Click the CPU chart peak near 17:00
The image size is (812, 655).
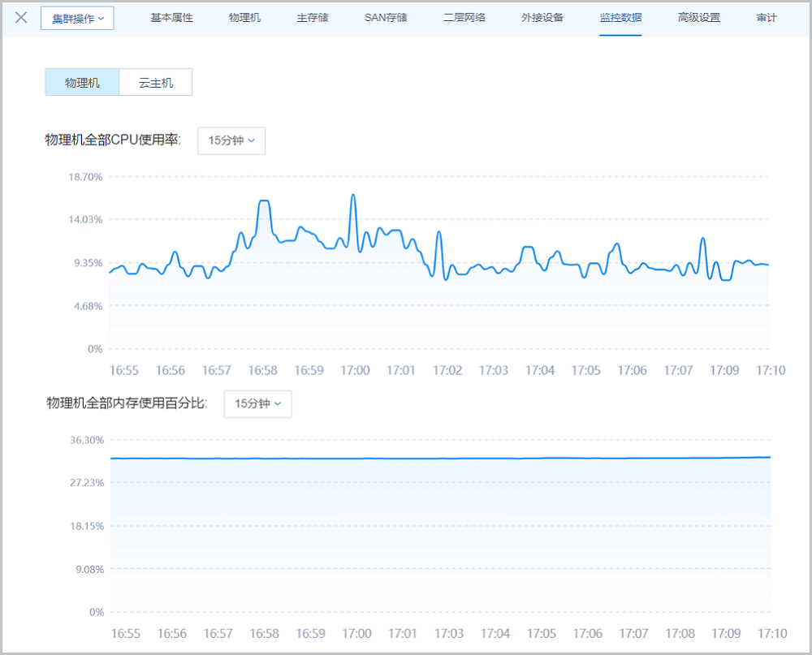point(352,196)
